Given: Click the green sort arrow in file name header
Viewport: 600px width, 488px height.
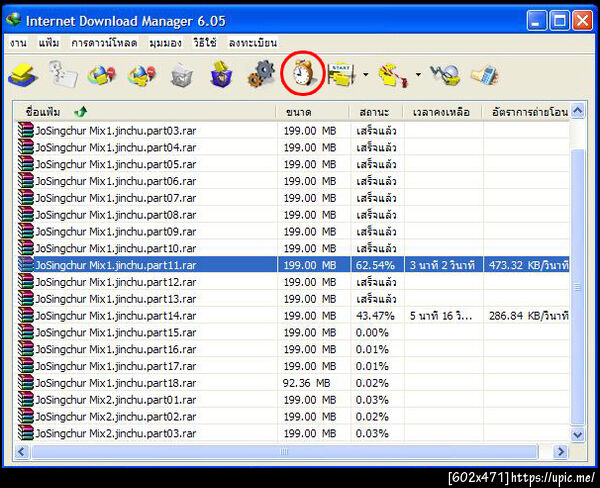Looking at the screenshot, I should point(81,112).
